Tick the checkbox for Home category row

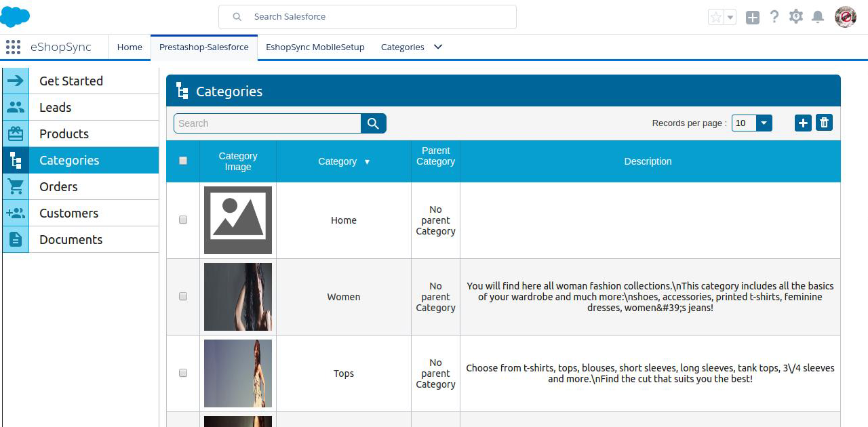click(183, 220)
